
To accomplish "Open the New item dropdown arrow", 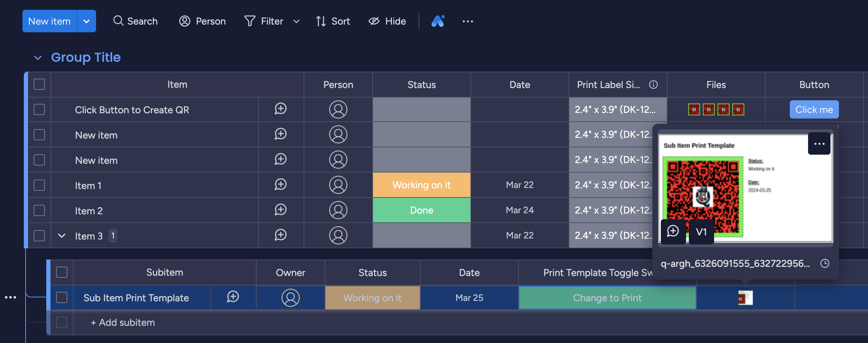I will pos(87,21).
